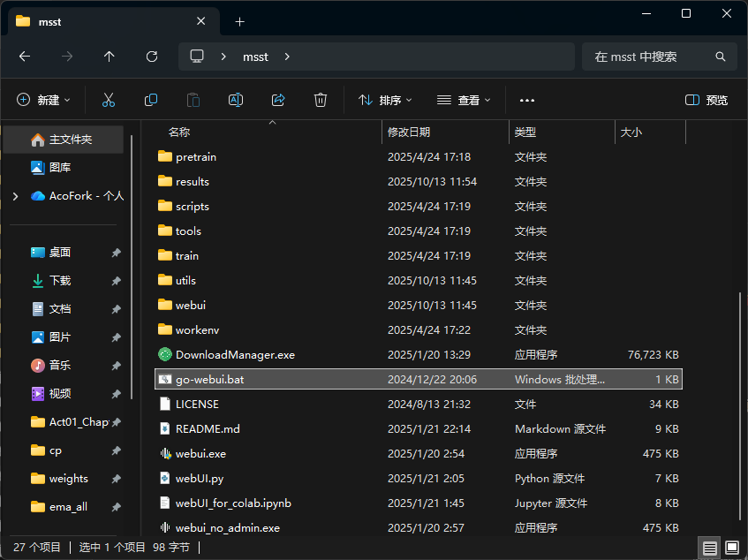Image resolution: width=748 pixels, height=560 pixels.
Task: Open a new tab with plus button
Action: click(x=239, y=21)
